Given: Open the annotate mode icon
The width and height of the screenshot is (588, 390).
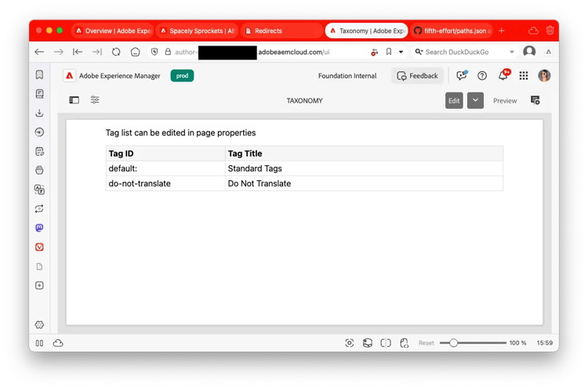Looking at the screenshot, I should [x=535, y=100].
